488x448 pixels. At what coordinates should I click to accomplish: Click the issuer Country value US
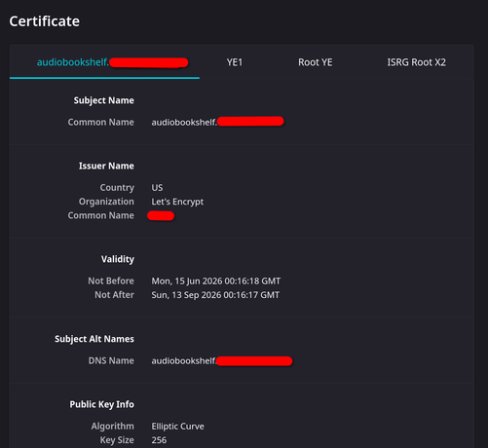coord(157,188)
